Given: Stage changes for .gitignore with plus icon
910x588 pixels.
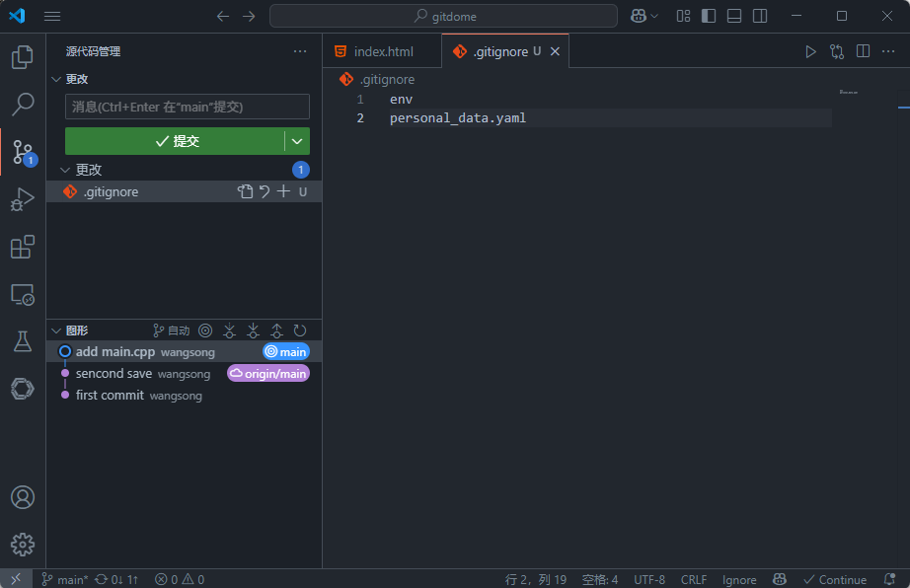Looking at the screenshot, I should 283,191.
